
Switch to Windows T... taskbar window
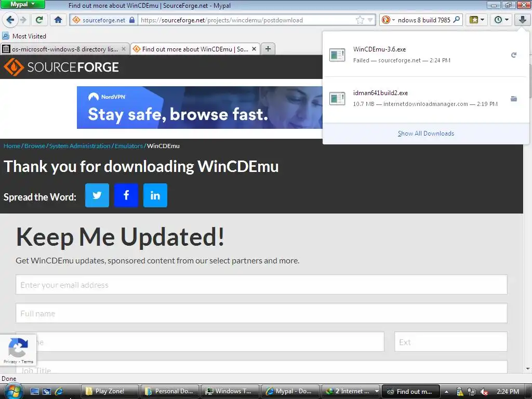(x=230, y=391)
